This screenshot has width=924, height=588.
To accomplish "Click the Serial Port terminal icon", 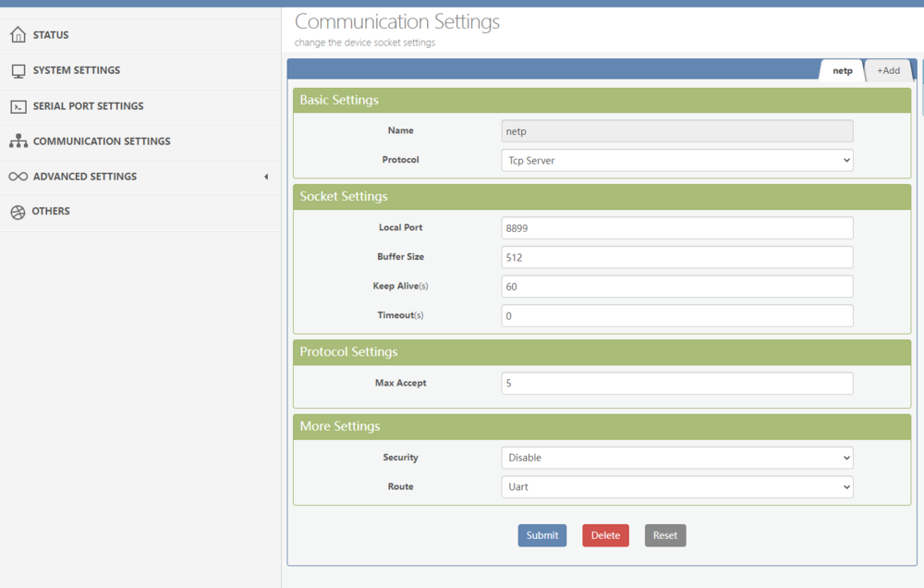I will (x=18, y=106).
